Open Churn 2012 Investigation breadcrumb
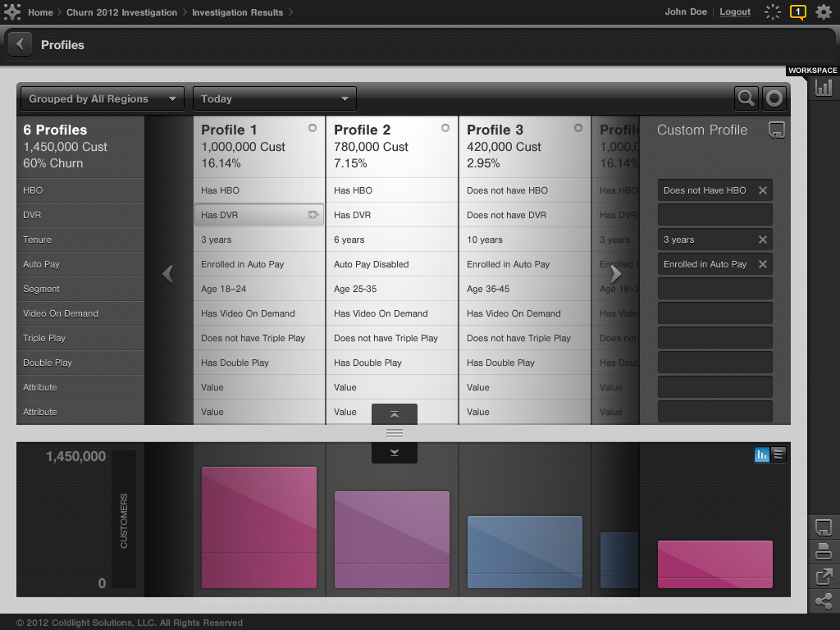The height and width of the screenshot is (630, 840). click(121, 12)
